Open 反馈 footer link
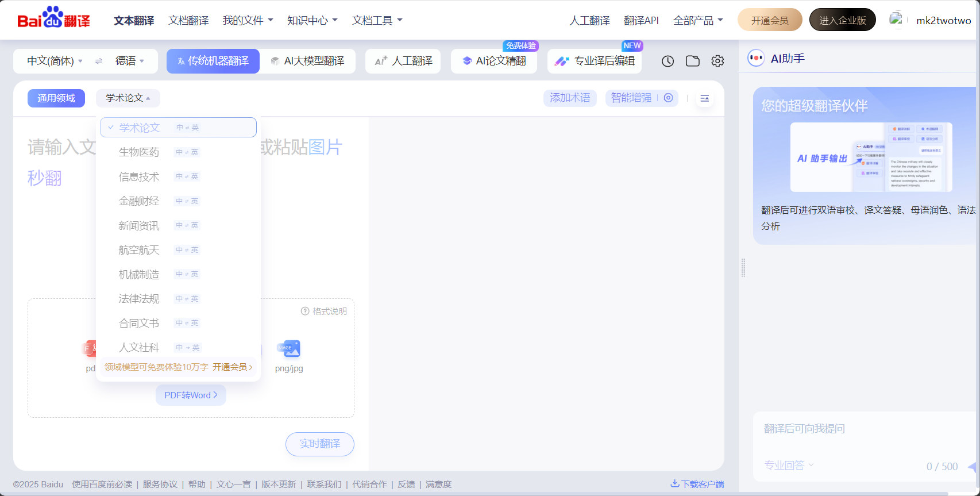 [406, 484]
